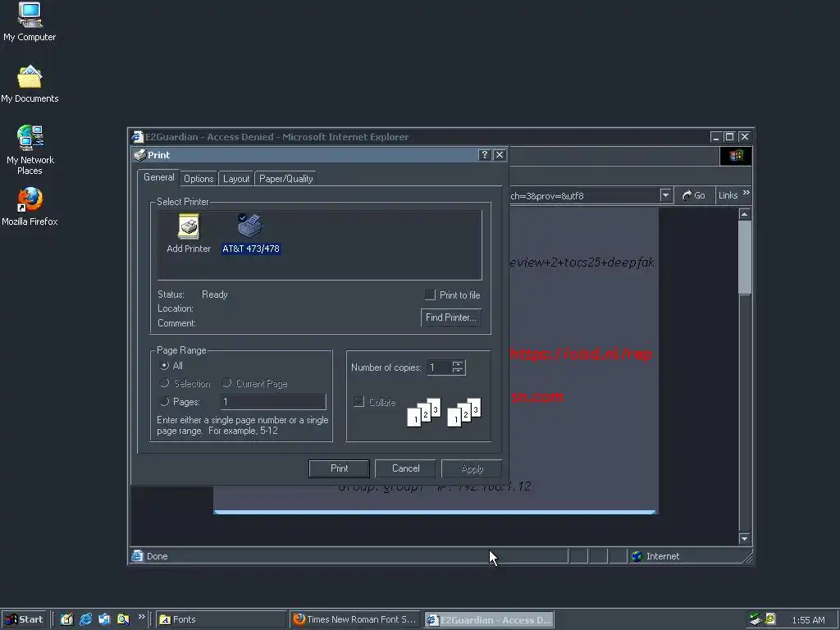
Task: Click the page icon beside Done
Action: 137,556
